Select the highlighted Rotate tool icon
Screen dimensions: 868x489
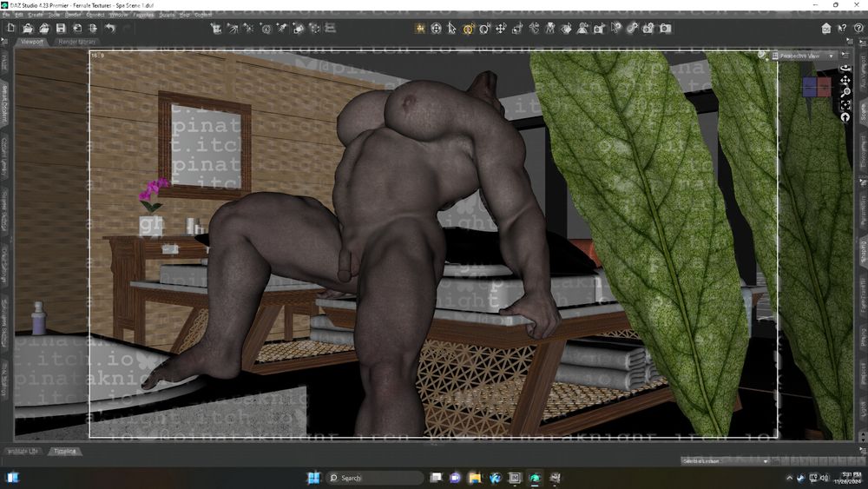click(x=469, y=29)
